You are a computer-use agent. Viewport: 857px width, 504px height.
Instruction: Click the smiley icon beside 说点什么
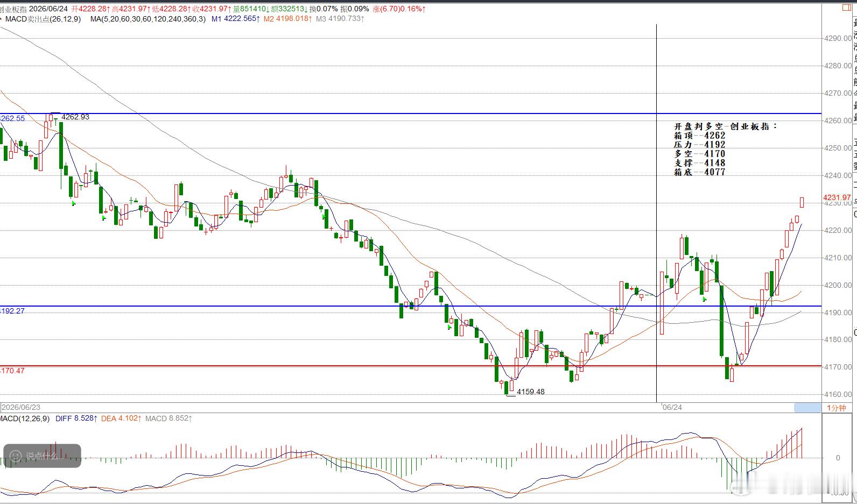16,456
